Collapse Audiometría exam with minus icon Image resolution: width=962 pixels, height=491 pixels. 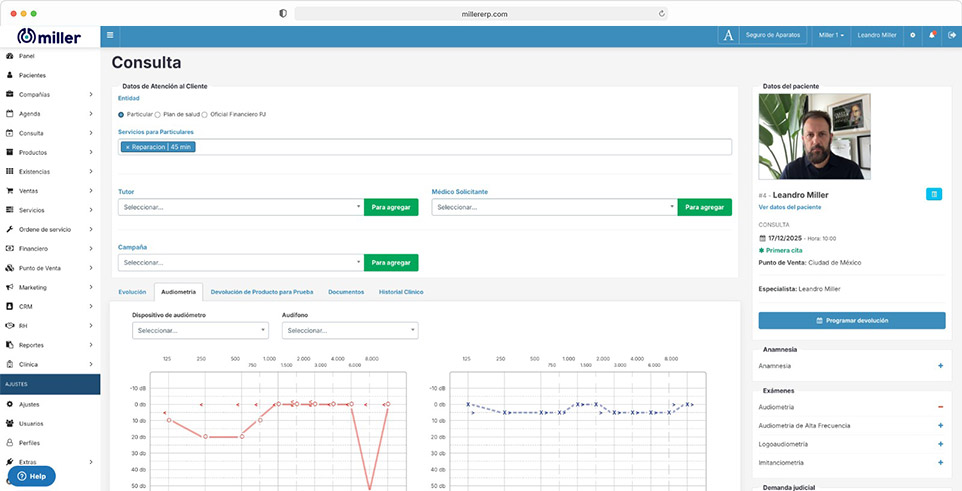(x=941, y=407)
